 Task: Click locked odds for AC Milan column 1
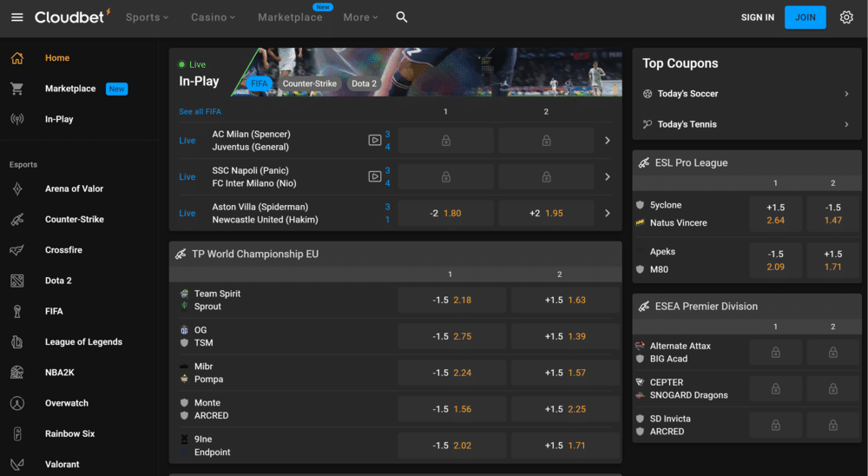point(445,140)
